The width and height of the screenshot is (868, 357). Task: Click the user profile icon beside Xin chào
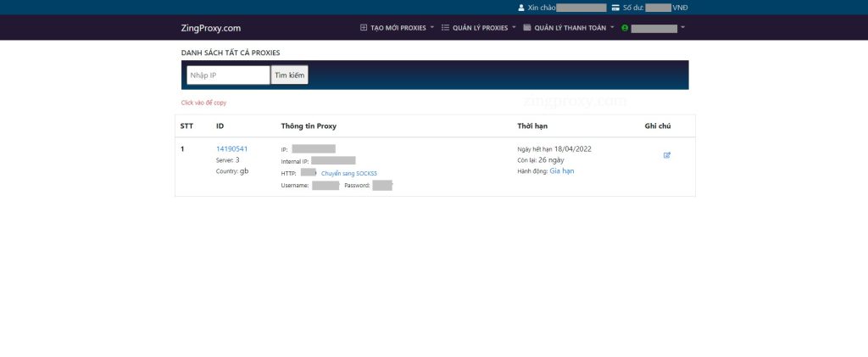point(521,8)
